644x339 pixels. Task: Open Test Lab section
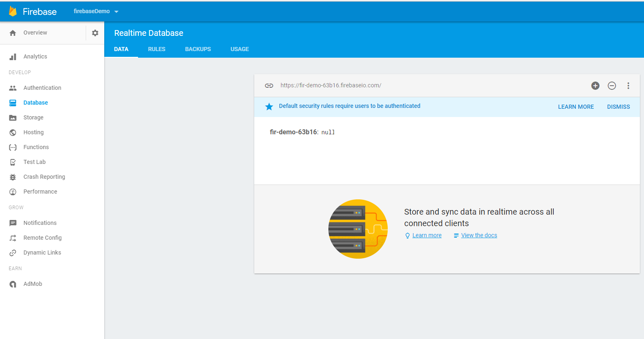[35, 162]
